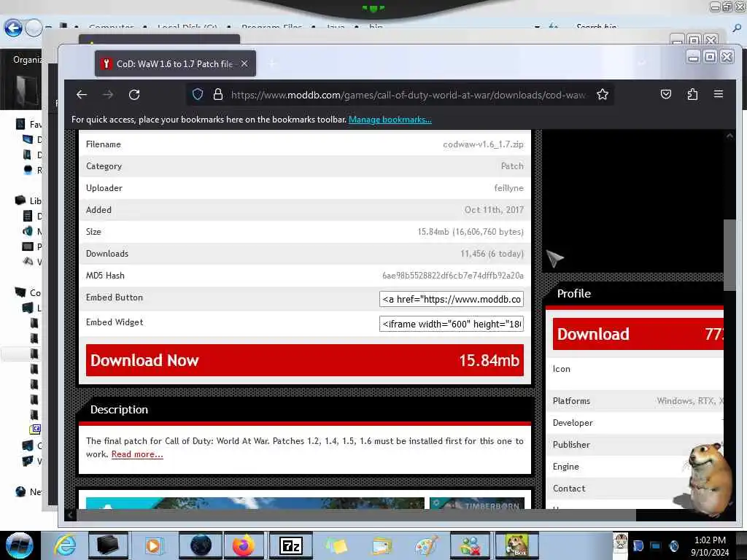Go back in the Firefox browser
This screenshot has height=560, width=747.
(82, 95)
